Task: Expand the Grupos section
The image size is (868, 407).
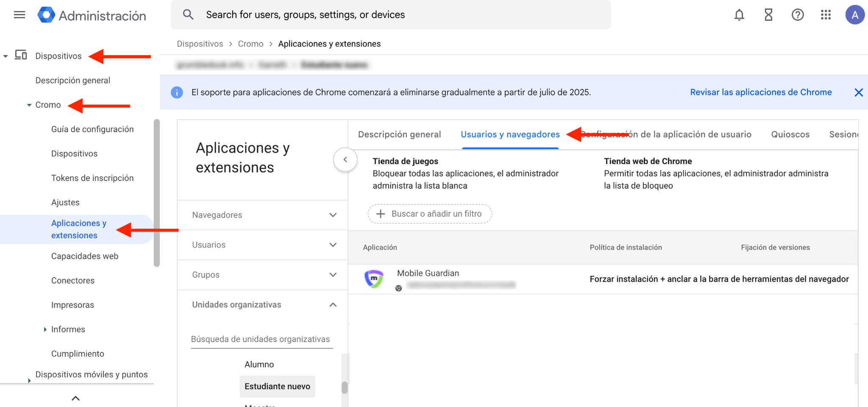Action: point(333,275)
